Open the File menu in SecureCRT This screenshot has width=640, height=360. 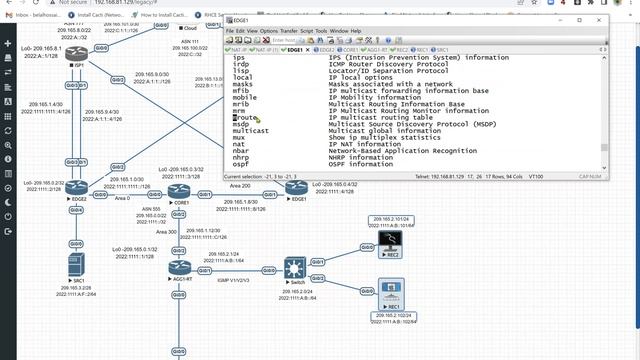pyautogui.click(x=230, y=31)
